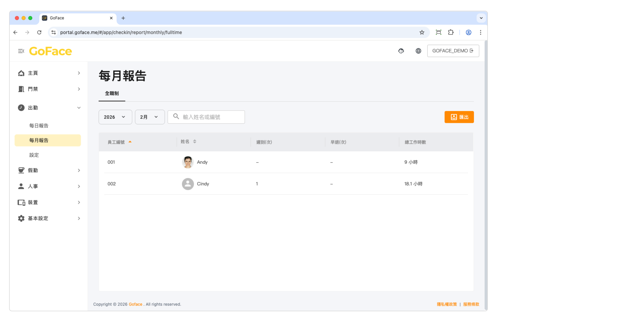Open the language globe icon
The height and width of the screenshot is (322, 644).
tap(418, 51)
